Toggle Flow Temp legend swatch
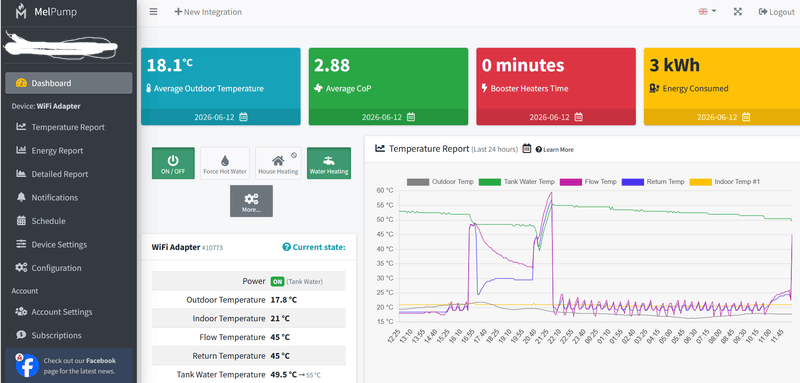 click(570, 182)
